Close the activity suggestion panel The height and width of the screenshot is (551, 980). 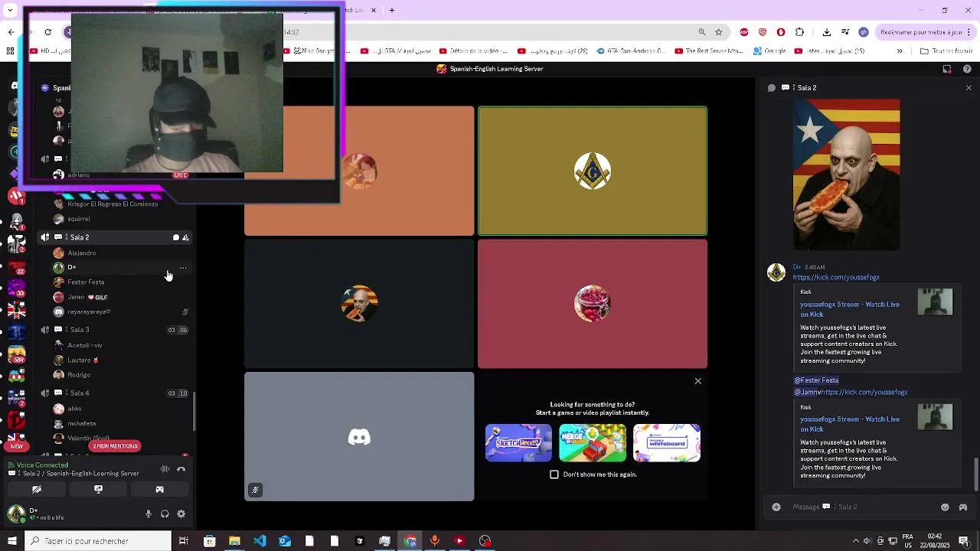coord(697,381)
